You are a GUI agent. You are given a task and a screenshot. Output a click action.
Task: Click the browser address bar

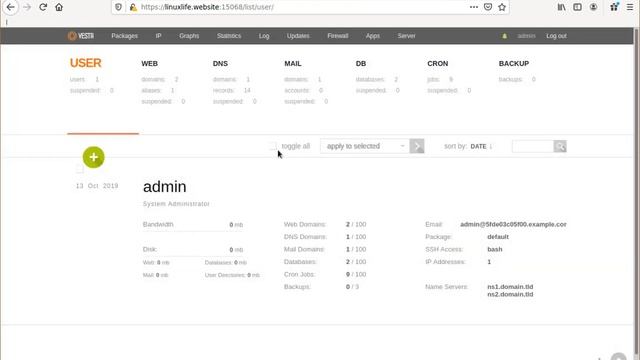coord(302,7)
